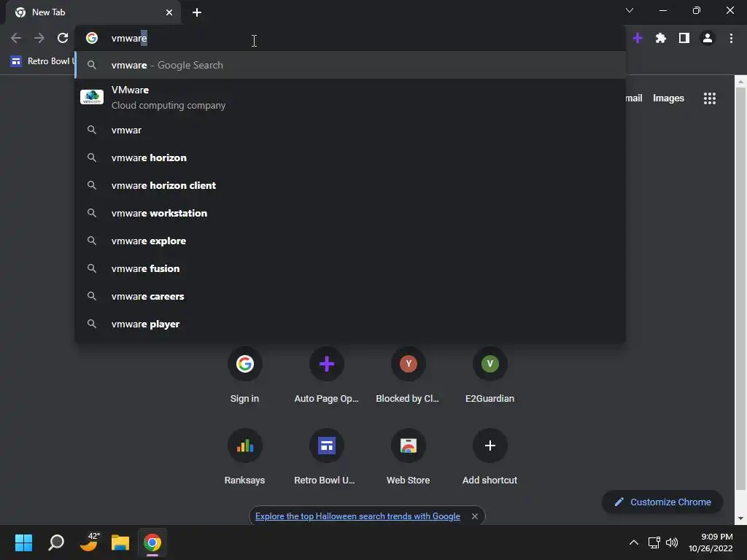
Task: Select 'vmware - Google Search' suggestion
Action: (x=350, y=65)
